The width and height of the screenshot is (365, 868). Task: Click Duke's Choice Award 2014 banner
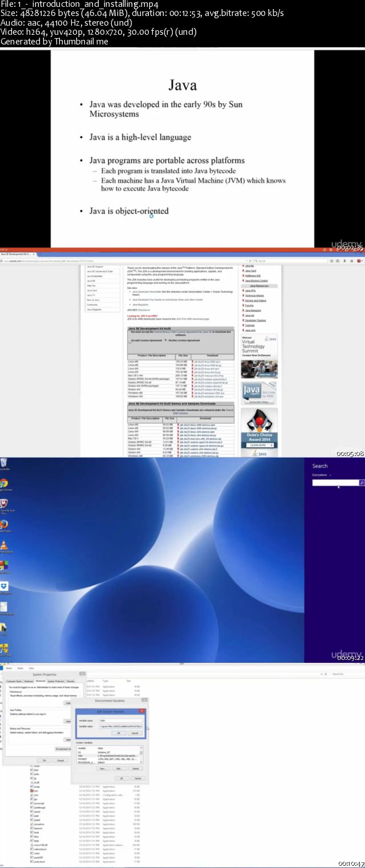tap(258, 432)
